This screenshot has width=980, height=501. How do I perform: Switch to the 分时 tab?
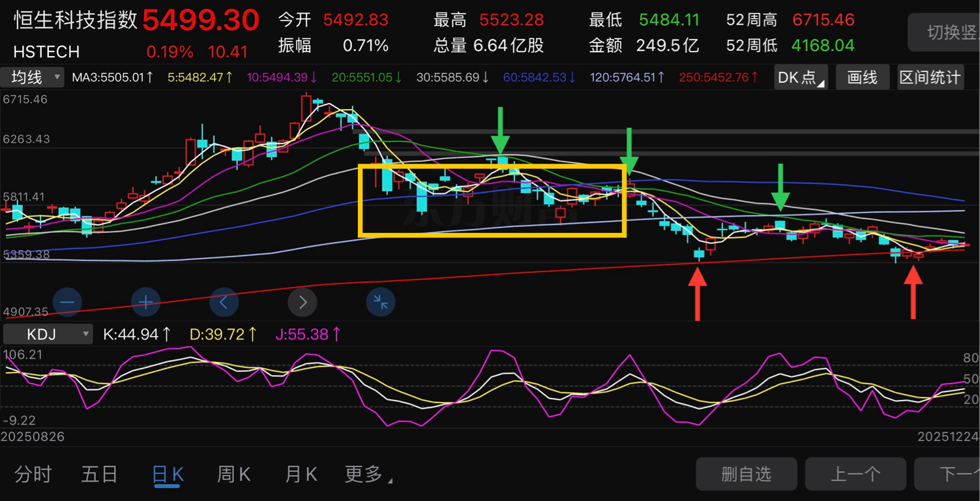tap(33, 474)
